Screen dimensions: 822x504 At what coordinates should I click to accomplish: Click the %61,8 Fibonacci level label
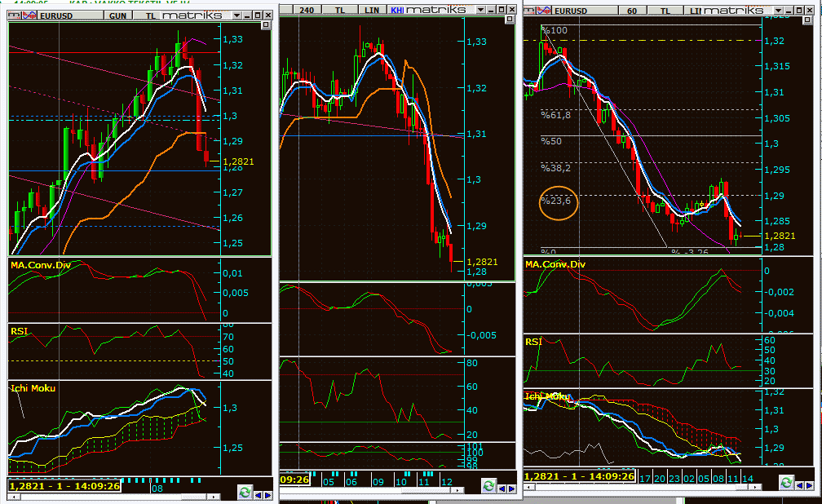(x=555, y=115)
